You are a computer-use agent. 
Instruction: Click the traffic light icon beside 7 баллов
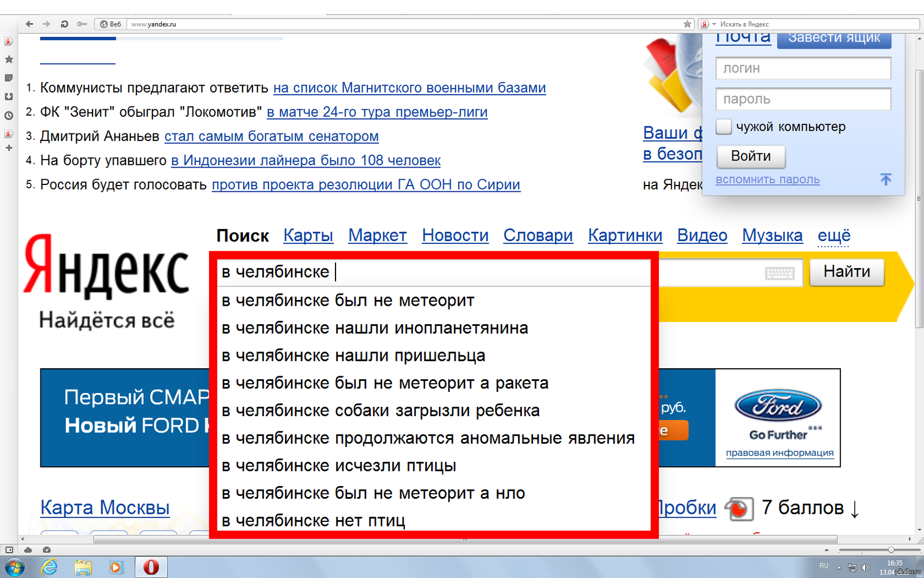[x=739, y=508]
